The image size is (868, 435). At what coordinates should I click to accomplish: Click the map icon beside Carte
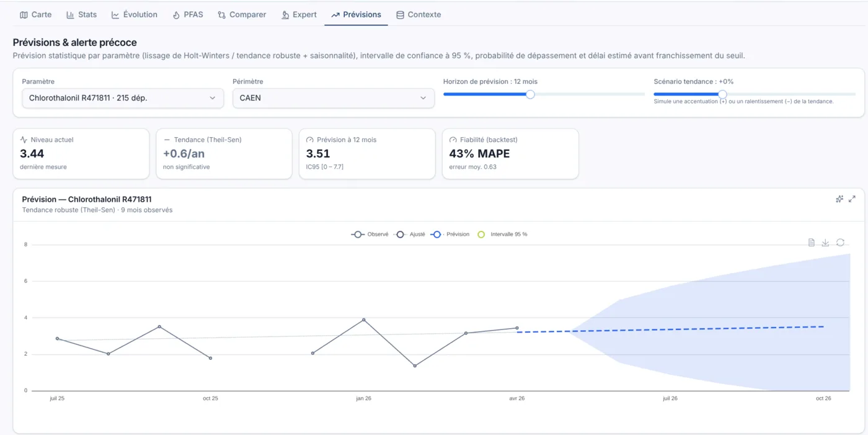point(24,15)
